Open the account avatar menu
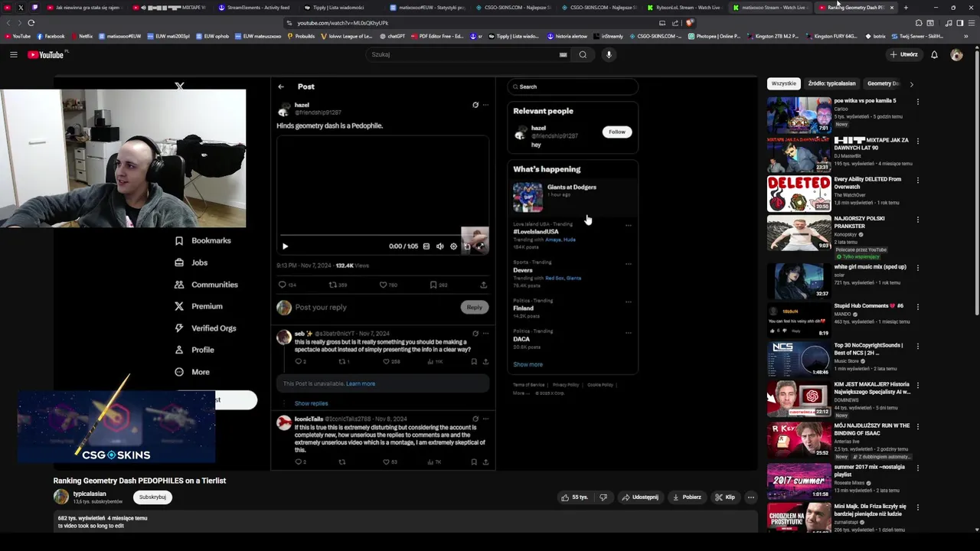980x551 pixels. pyautogui.click(x=956, y=54)
